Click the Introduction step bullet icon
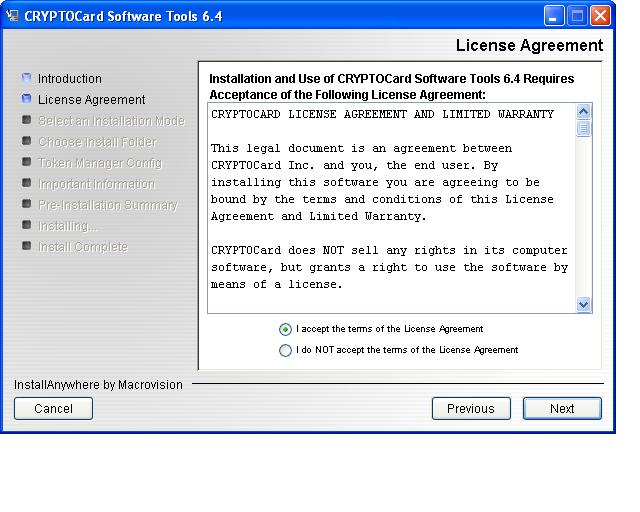Screen dimensions: 640x512 point(26,78)
